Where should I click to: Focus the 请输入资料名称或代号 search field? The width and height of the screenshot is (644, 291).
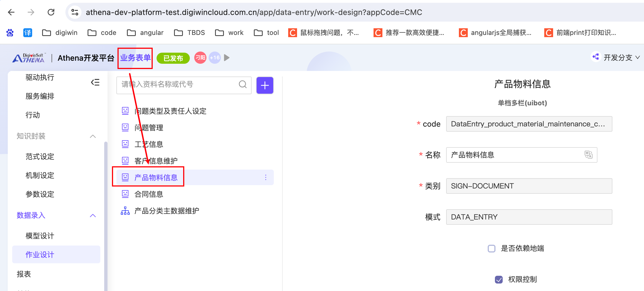pos(177,84)
